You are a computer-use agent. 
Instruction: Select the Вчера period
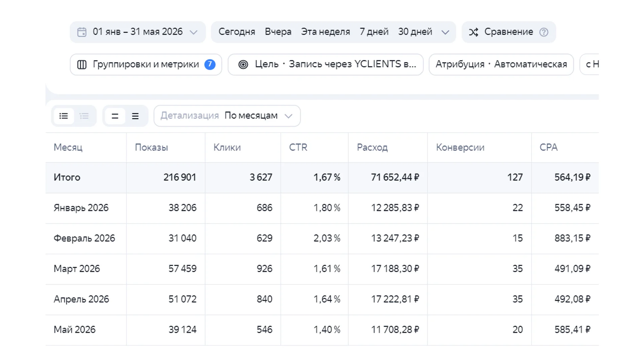point(278,32)
